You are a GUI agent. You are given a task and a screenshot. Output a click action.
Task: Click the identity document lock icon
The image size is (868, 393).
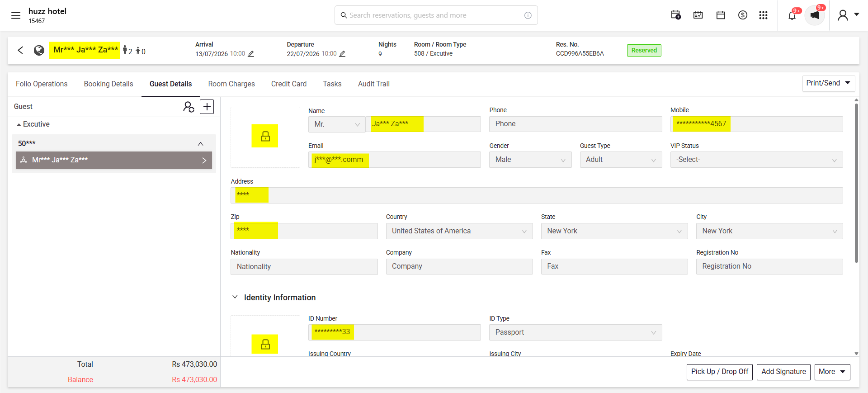click(265, 344)
